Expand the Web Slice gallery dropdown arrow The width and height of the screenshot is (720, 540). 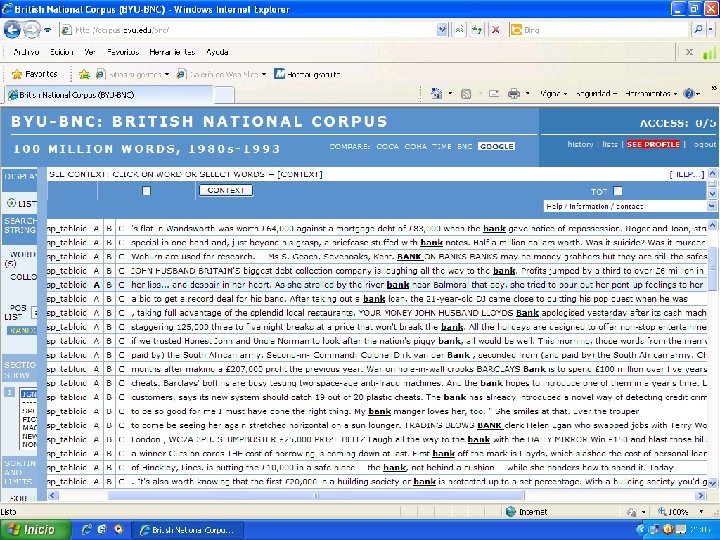tap(264, 74)
